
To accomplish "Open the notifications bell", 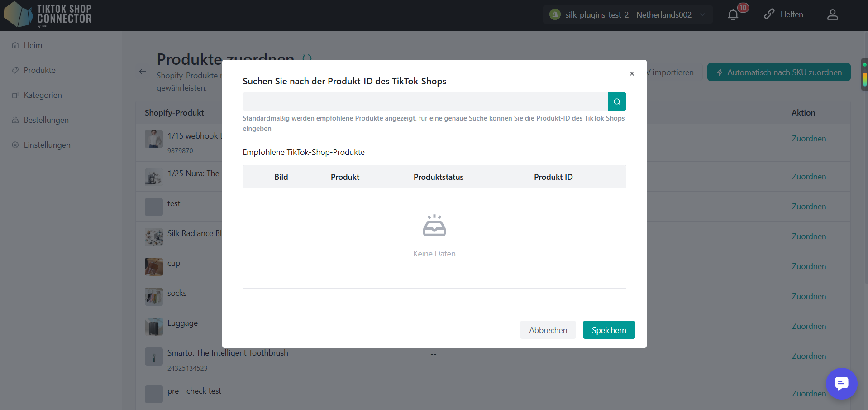I will [733, 15].
